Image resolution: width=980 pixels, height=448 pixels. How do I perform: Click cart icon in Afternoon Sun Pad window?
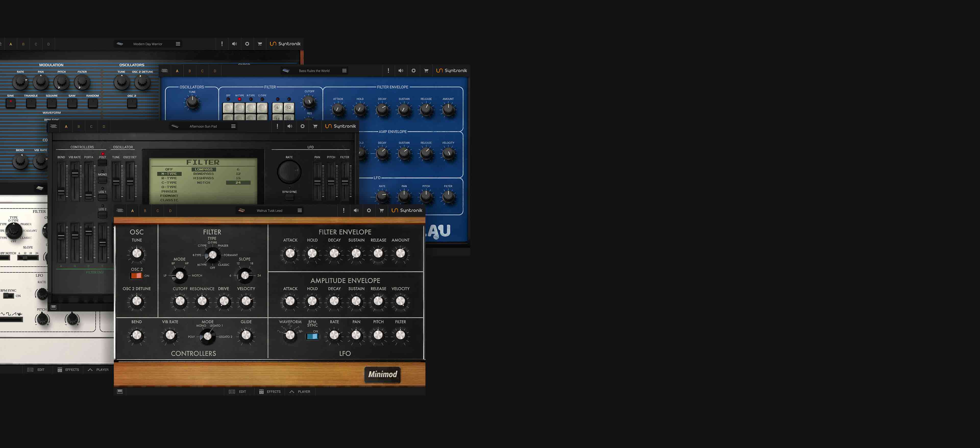(x=315, y=126)
